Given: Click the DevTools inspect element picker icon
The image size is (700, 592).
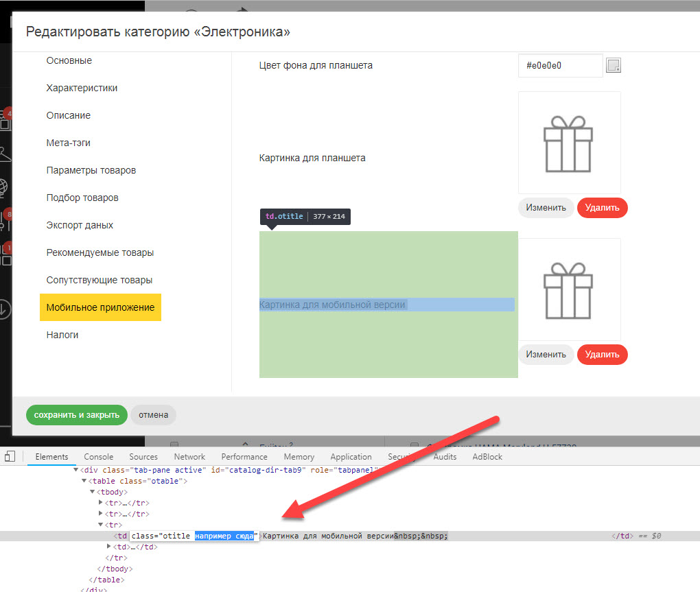Looking at the screenshot, I should click(x=10, y=457).
